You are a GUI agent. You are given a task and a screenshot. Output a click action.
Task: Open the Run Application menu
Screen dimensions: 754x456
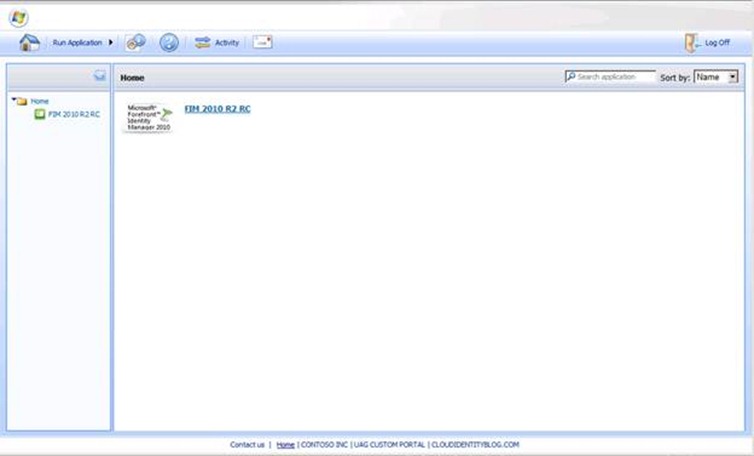point(83,42)
